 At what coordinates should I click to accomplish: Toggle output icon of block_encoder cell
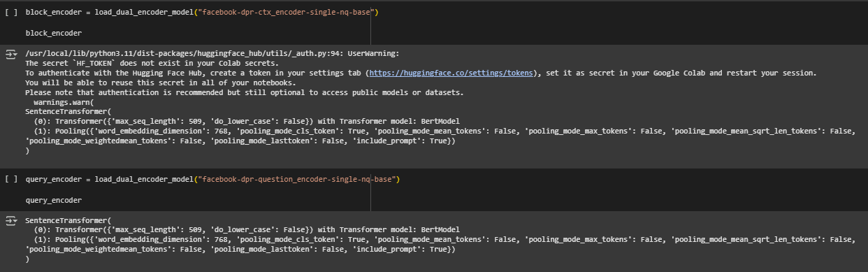coord(10,54)
